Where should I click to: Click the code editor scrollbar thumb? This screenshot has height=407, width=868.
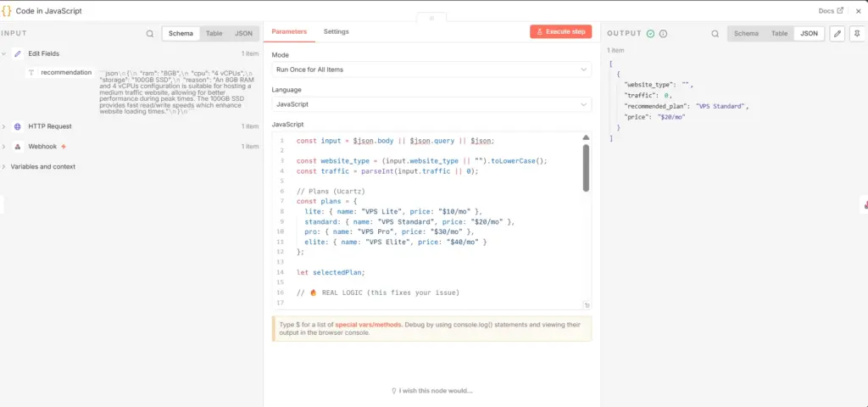(586, 168)
